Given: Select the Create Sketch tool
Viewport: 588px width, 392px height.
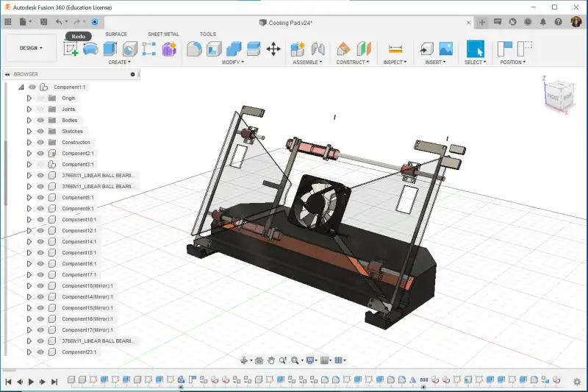Looking at the screenshot, I should [x=71, y=49].
